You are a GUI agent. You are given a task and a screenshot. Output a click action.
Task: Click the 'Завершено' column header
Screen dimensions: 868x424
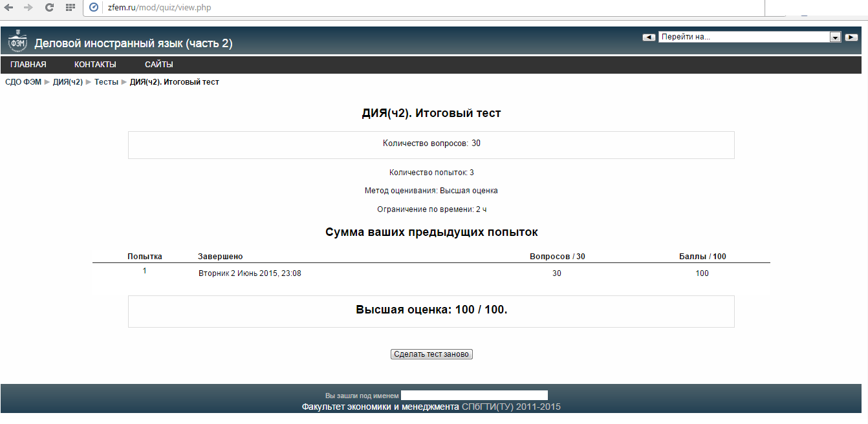(221, 257)
